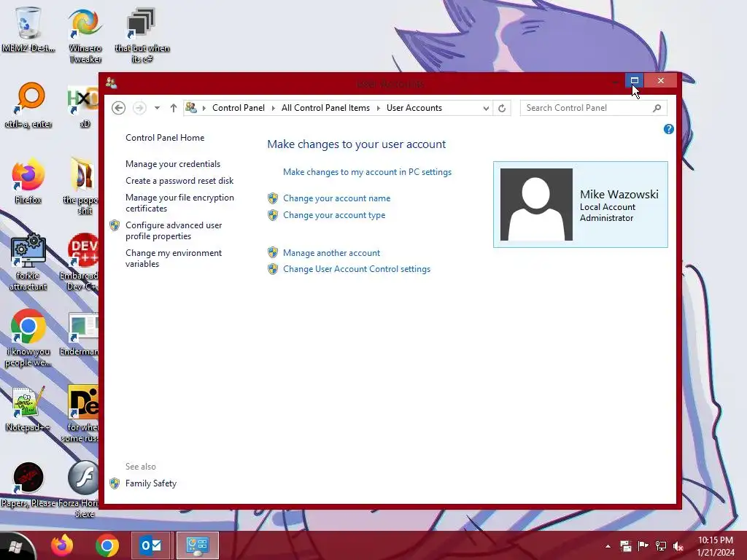
Task: Click the Forward navigation arrow
Action: (139, 108)
